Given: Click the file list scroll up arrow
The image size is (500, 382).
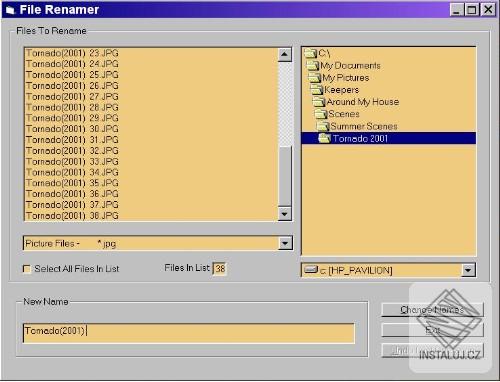Looking at the screenshot, I should coord(285,54).
